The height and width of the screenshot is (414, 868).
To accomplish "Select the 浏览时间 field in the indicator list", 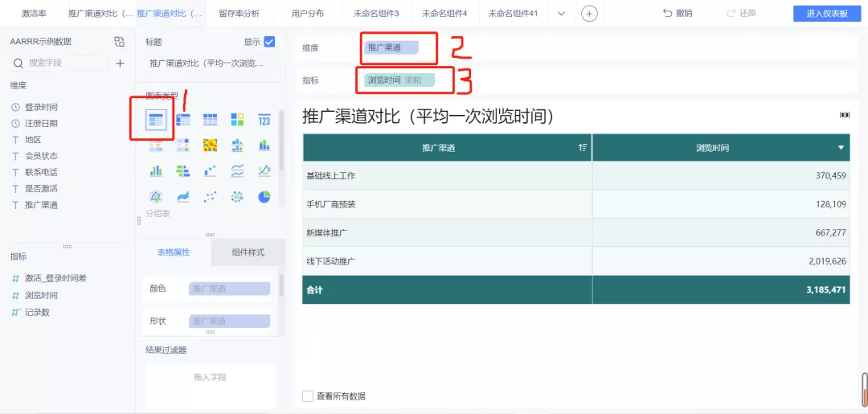I will tap(41, 296).
